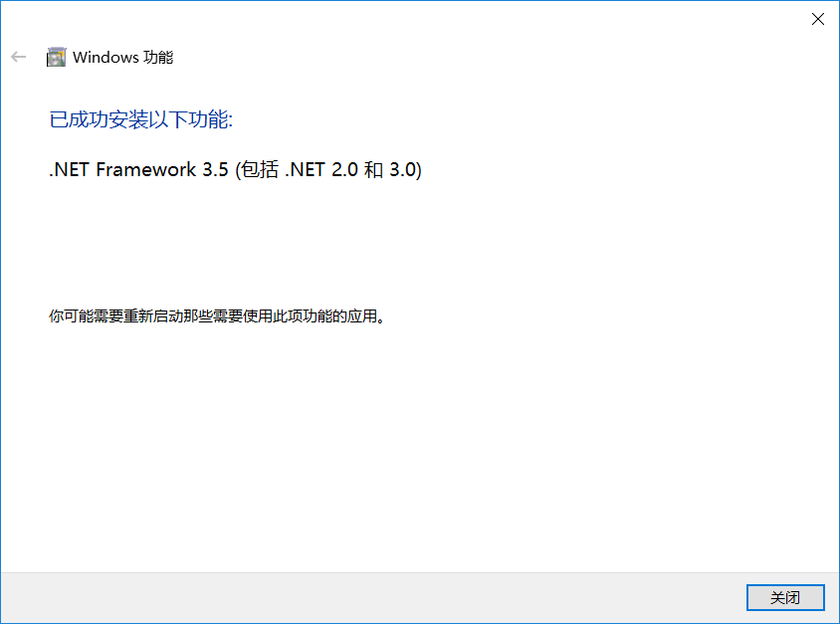Click the '和' character between version numbers

[x=373, y=169]
